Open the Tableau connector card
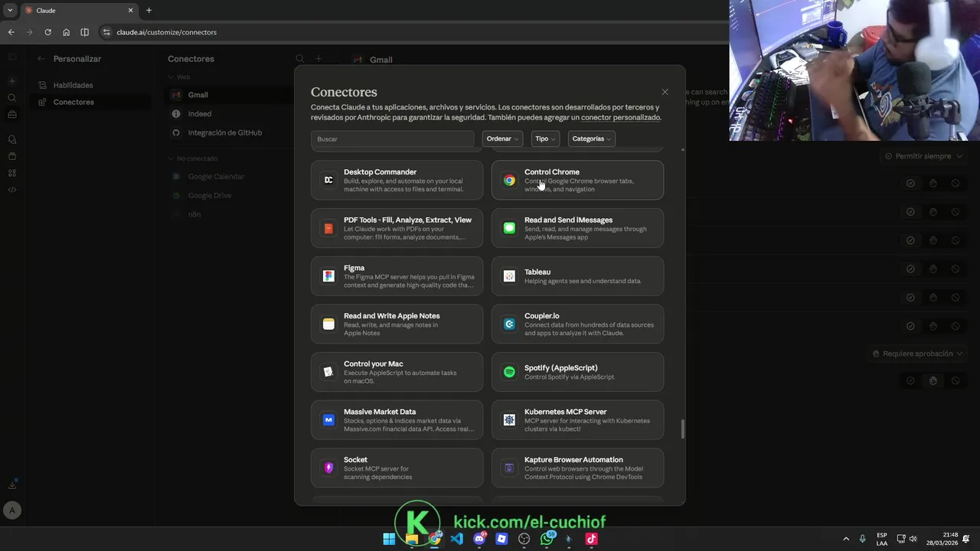This screenshot has height=551, width=980. (x=577, y=276)
